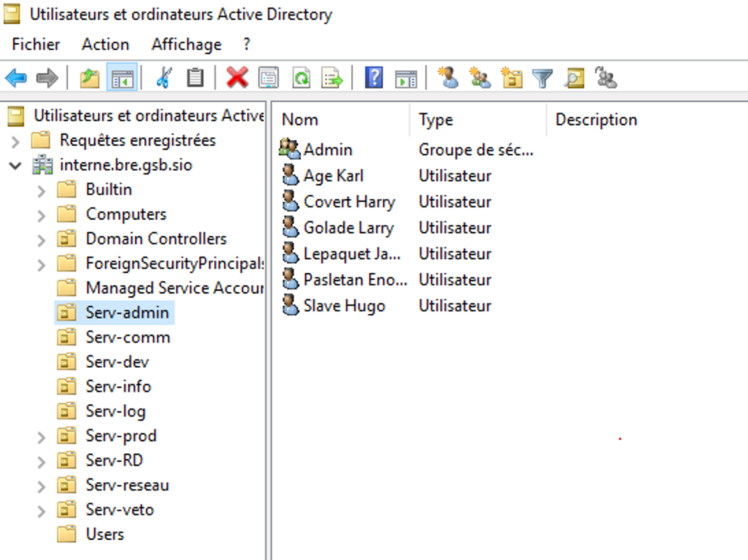Viewport: 748px width, 560px height.
Task: Click the export list icon
Action: click(332, 79)
